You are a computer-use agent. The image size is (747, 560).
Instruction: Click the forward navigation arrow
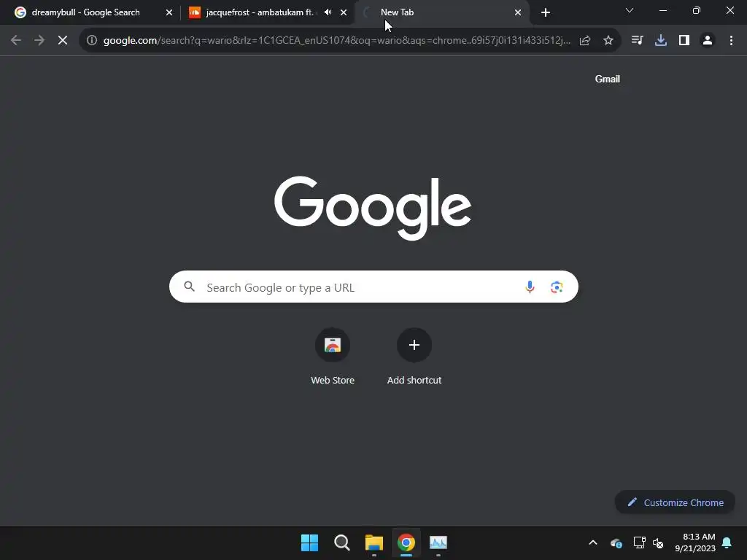tap(39, 41)
